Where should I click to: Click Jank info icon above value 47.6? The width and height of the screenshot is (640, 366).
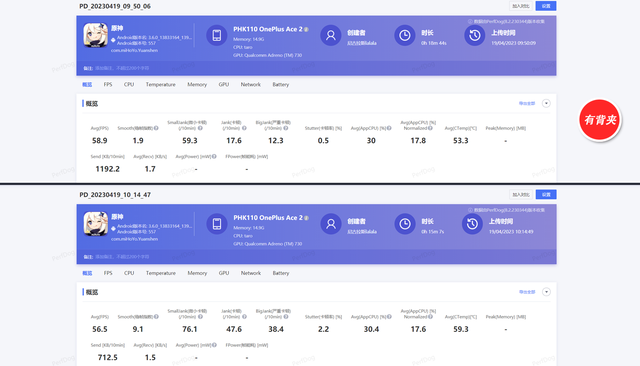pos(244,317)
